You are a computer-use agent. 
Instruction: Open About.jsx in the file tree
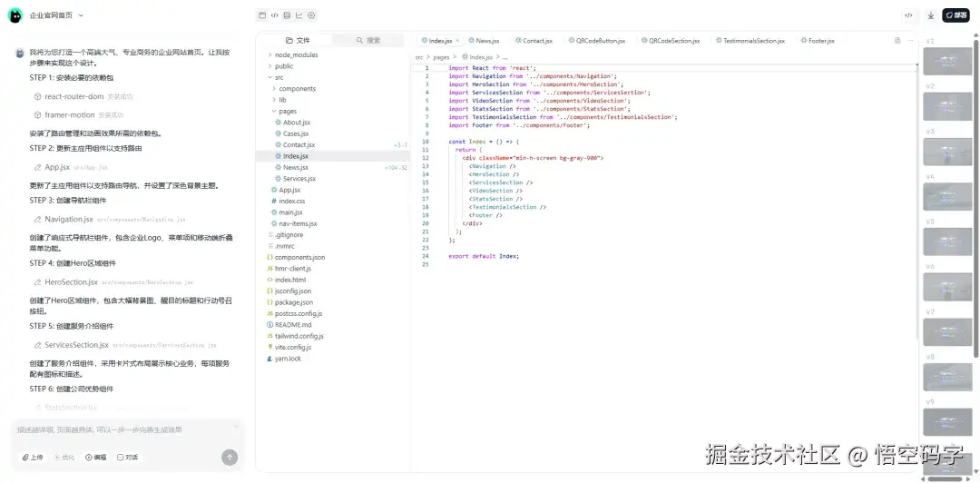tap(296, 123)
